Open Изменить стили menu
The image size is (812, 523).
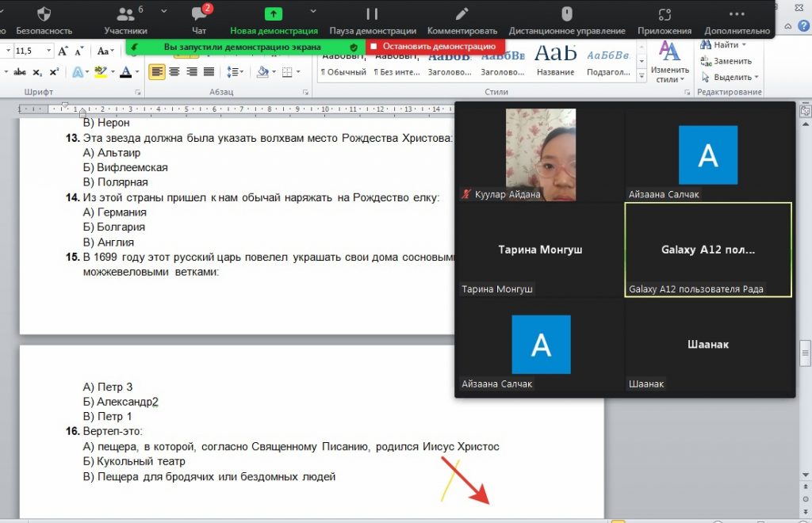pyautogui.click(x=670, y=62)
